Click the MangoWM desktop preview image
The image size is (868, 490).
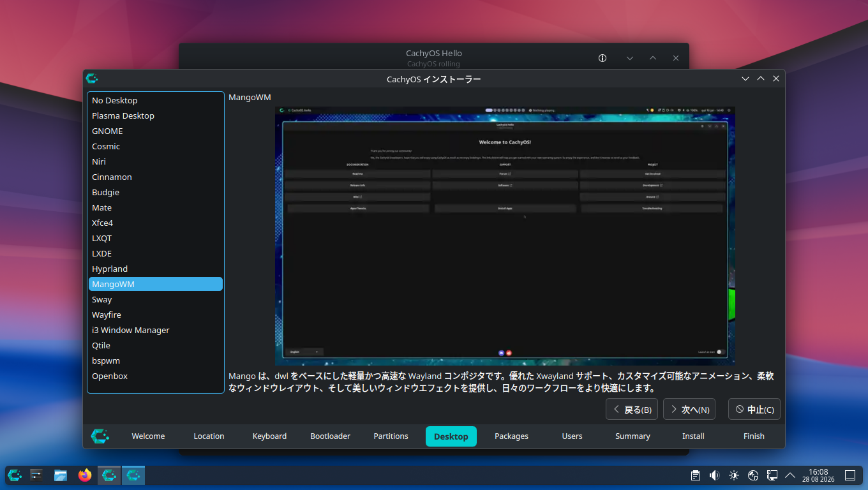click(x=505, y=236)
